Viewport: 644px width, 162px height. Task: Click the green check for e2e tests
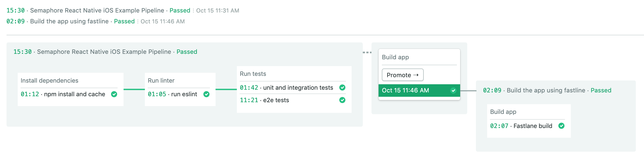point(342,100)
